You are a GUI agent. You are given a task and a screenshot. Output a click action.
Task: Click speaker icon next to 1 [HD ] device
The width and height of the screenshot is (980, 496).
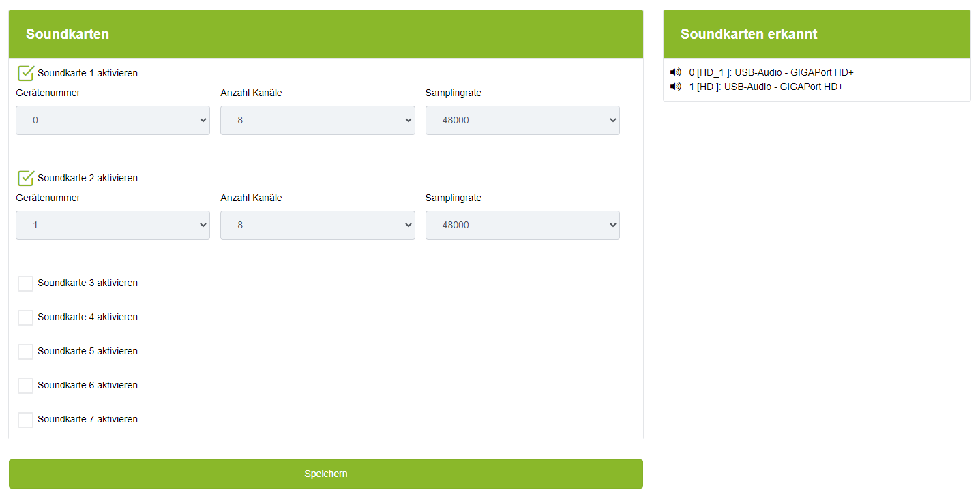(x=676, y=87)
